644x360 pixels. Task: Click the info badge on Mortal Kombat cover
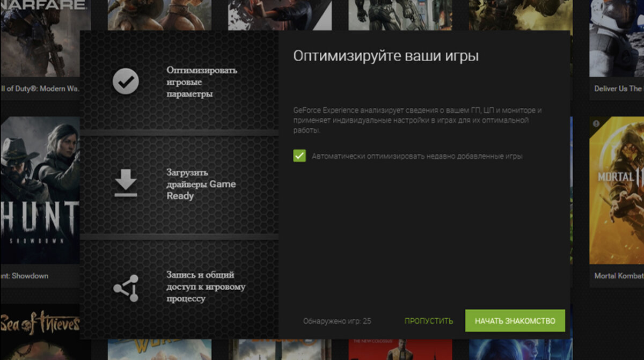(596, 124)
